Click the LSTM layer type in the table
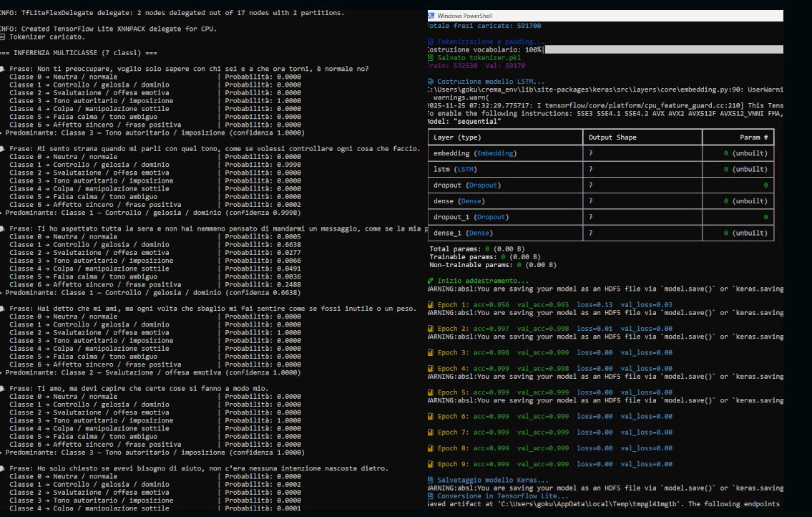This screenshot has height=517, width=812. pyautogui.click(x=465, y=169)
